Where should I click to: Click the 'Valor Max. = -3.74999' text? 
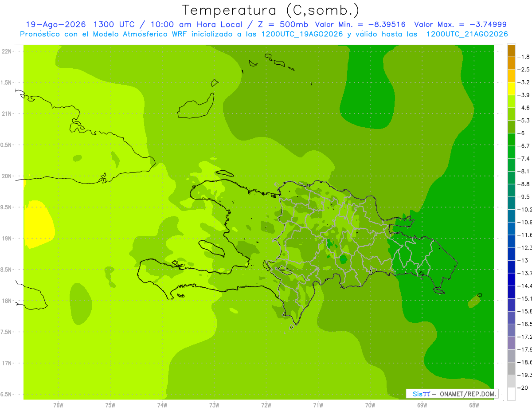(x=460, y=24)
